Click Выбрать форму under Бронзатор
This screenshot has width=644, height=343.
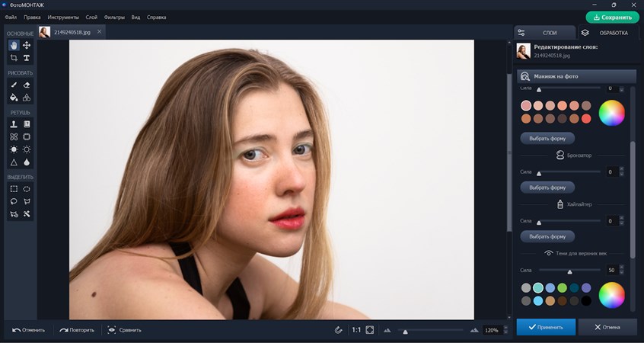pos(547,188)
